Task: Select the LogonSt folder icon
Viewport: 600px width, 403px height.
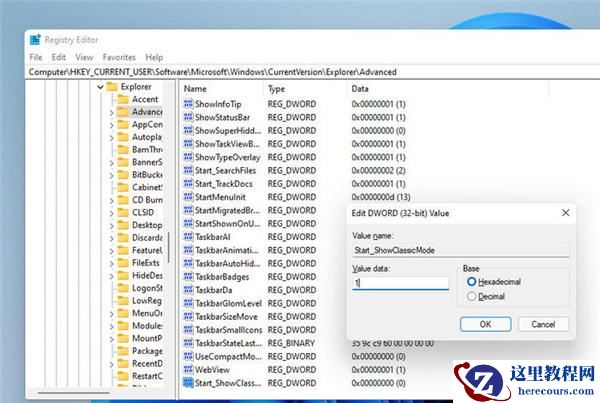Action: pyautogui.click(x=123, y=288)
